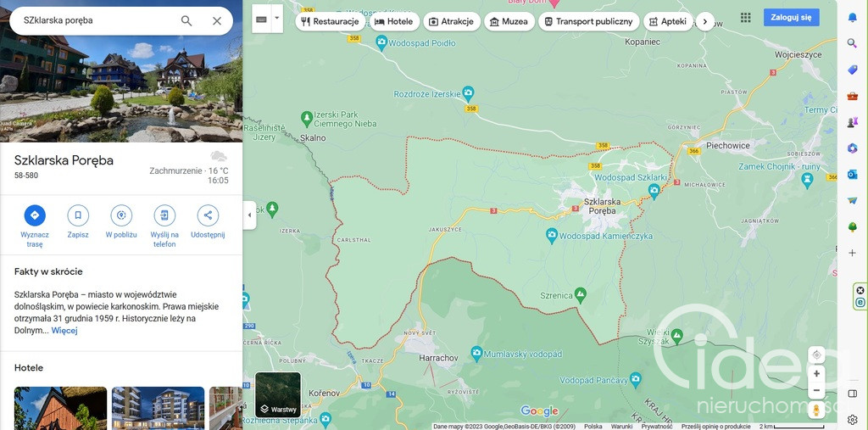
Task: Click the Wodospad Kamieńczyka map marker
Action: click(x=551, y=236)
